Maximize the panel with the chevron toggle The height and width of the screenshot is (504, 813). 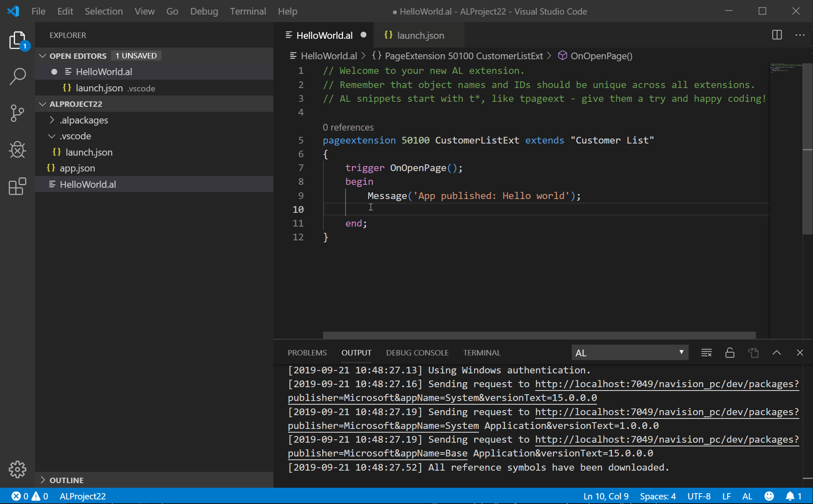point(776,353)
